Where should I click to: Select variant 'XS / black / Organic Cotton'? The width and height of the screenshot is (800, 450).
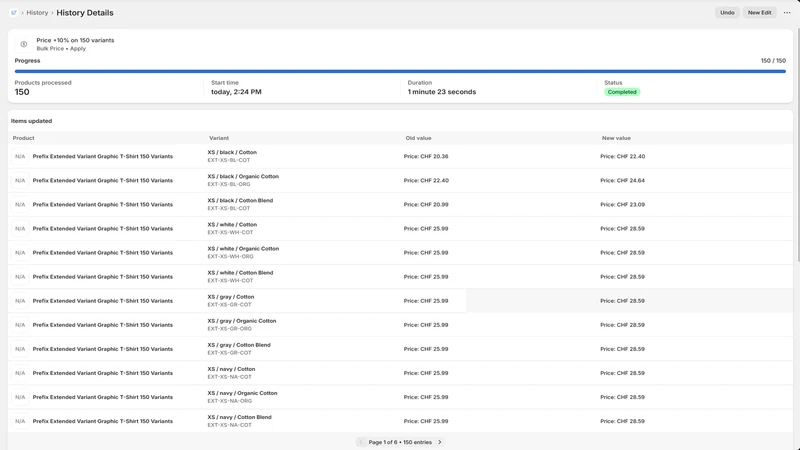(243, 177)
